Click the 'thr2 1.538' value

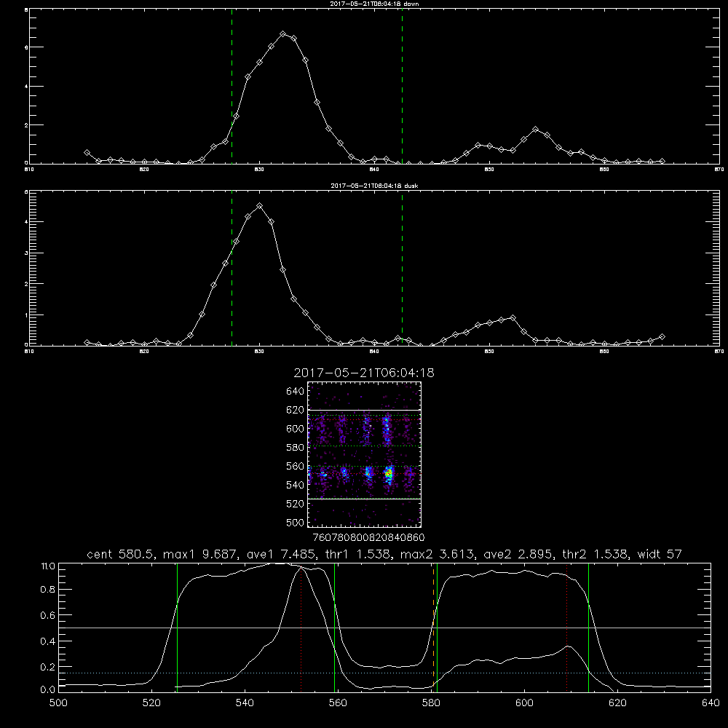(596, 554)
